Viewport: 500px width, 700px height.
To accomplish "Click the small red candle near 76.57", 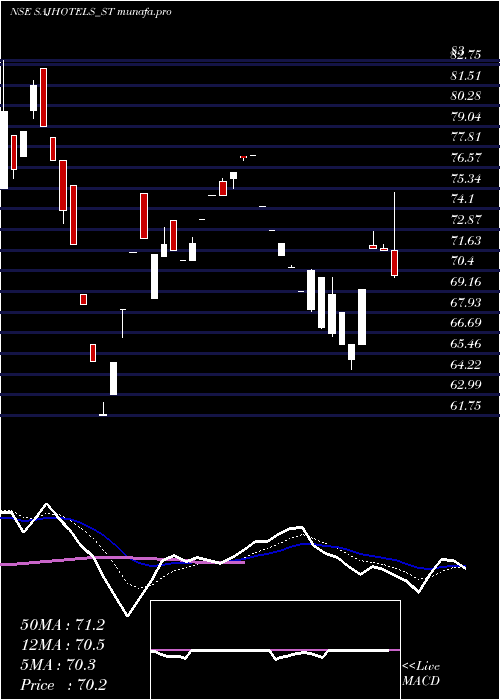I will [244, 157].
